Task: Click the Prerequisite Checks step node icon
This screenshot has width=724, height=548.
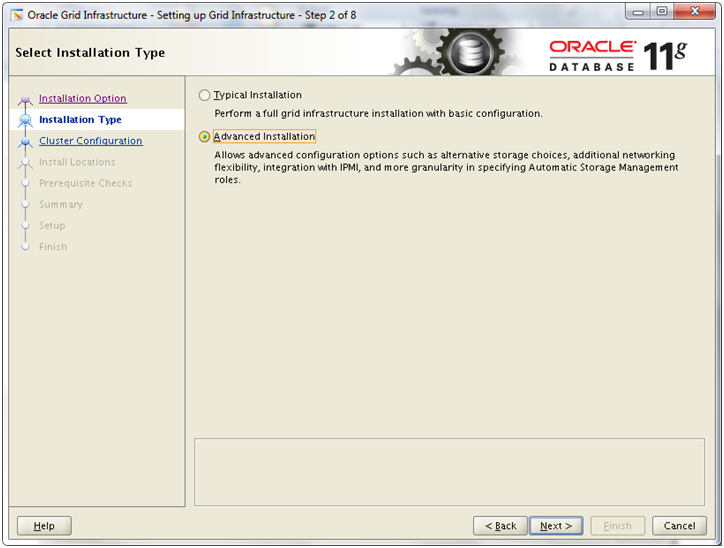Action: pyautogui.click(x=25, y=183)
